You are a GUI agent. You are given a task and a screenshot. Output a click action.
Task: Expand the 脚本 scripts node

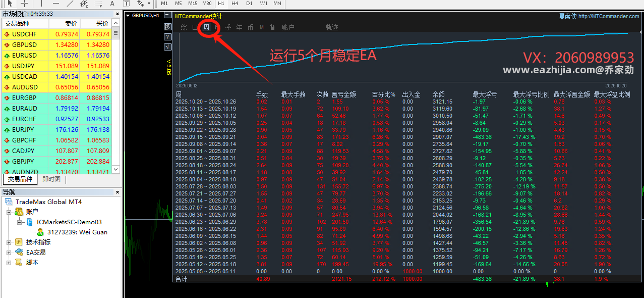[x=9, y=263]
